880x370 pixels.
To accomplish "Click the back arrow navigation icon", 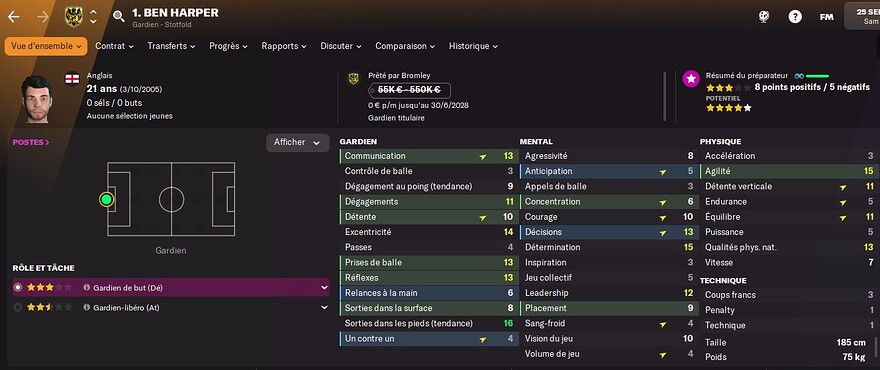I will pyautogui.click(x=13, y=17).
